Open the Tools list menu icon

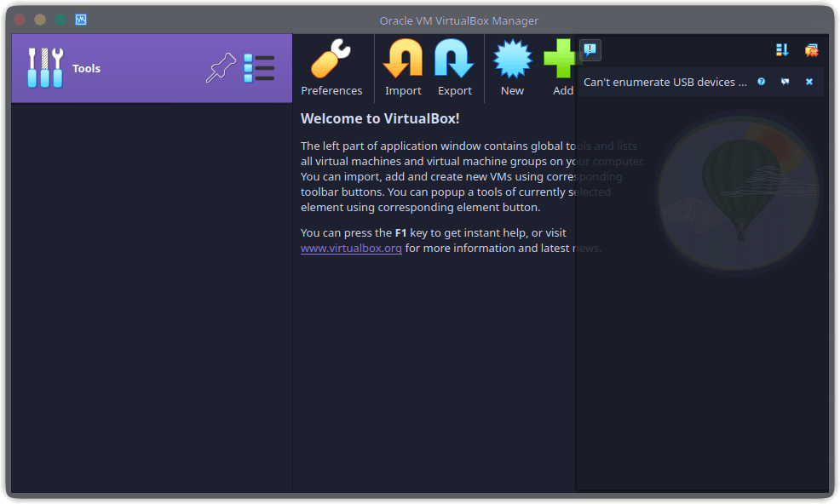click(x=259, y=68)
